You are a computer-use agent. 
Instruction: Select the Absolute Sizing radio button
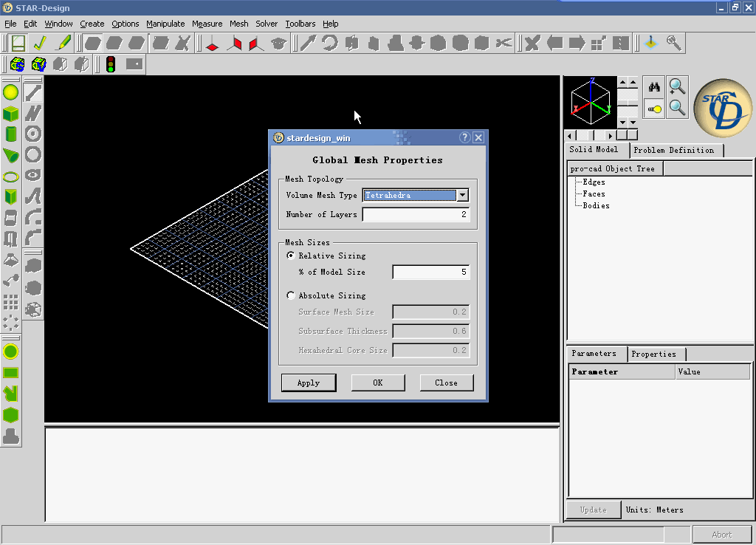291,295
